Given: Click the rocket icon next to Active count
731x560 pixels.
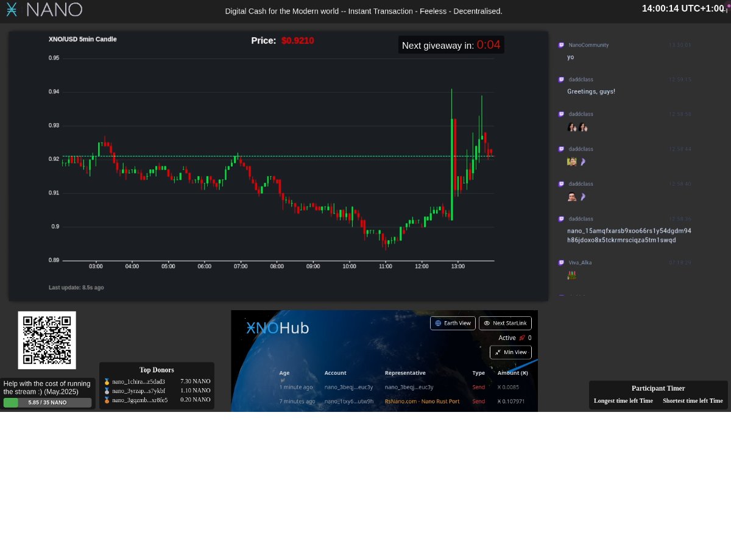Looking at the screenshot, I should (x=521, y=338).
